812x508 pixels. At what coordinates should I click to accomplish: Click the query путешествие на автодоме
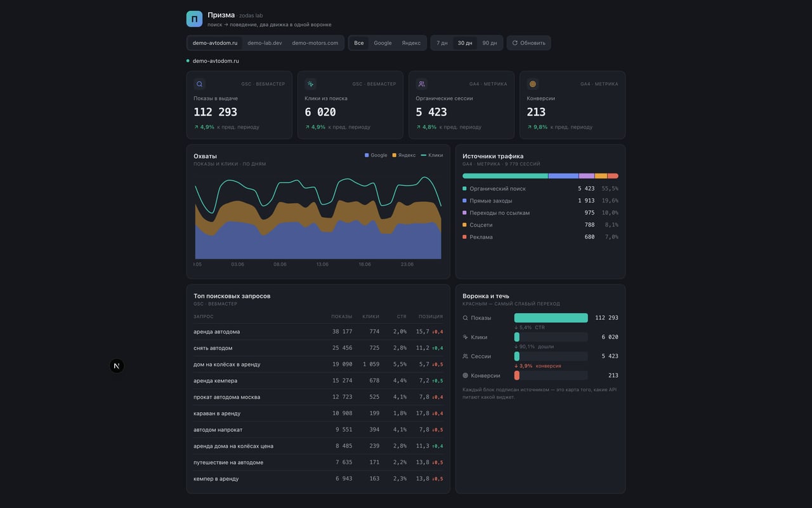228,462
